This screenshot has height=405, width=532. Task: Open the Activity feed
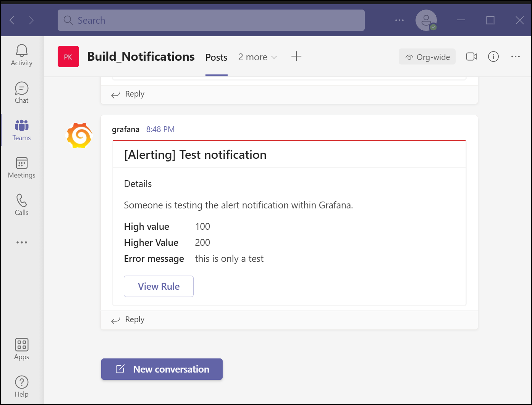pyautogui.click(x=22, y=55)
